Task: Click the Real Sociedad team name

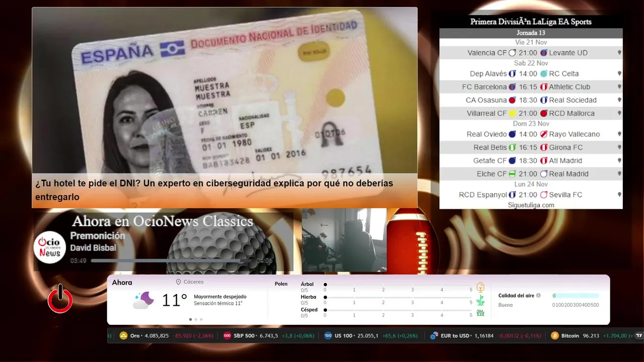Action: pyautogui.click(x=573, y=100)
